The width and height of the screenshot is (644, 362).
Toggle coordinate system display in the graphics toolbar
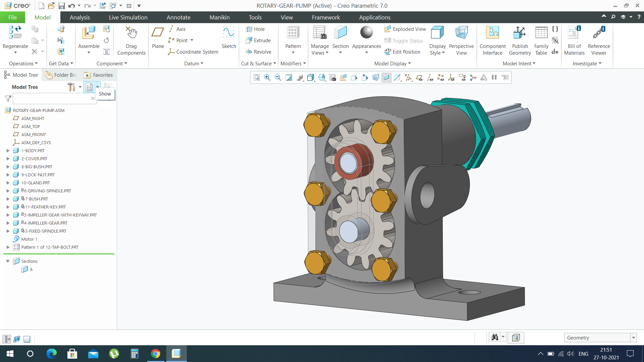[451, 78]
